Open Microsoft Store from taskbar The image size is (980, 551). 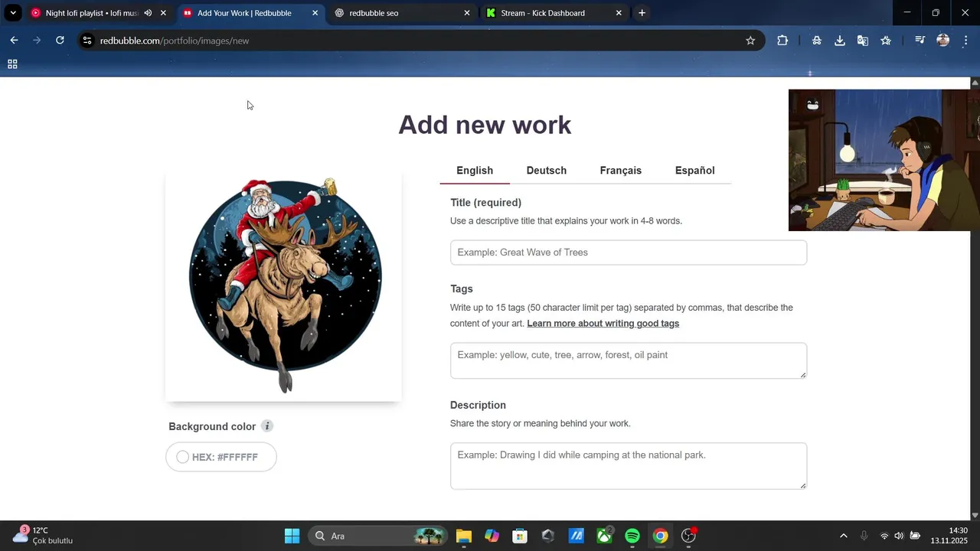pos(520,536)
